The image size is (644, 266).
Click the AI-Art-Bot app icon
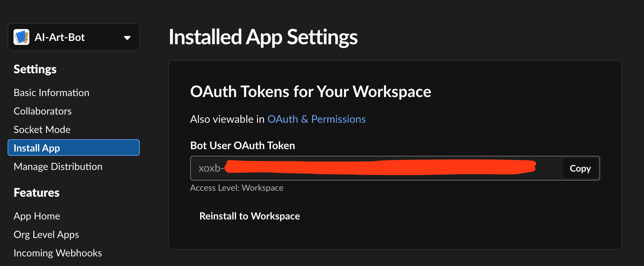click(x=21, y=37)
